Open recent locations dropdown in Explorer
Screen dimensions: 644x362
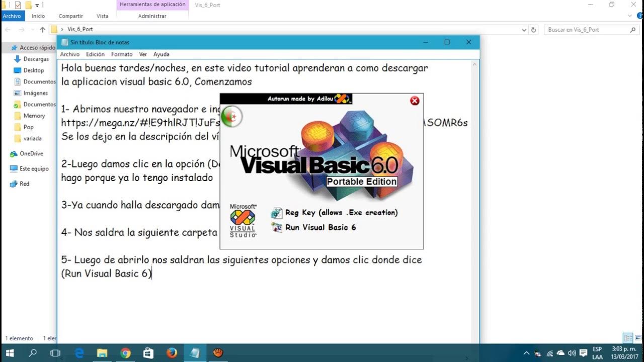(x=32, y=30)
